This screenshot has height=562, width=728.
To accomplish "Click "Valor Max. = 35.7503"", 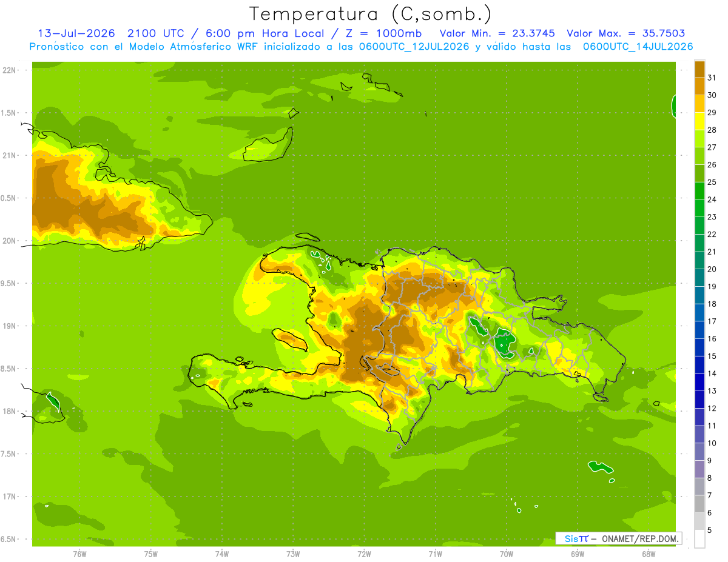I will pyautogui.click(x=626, y=33).
